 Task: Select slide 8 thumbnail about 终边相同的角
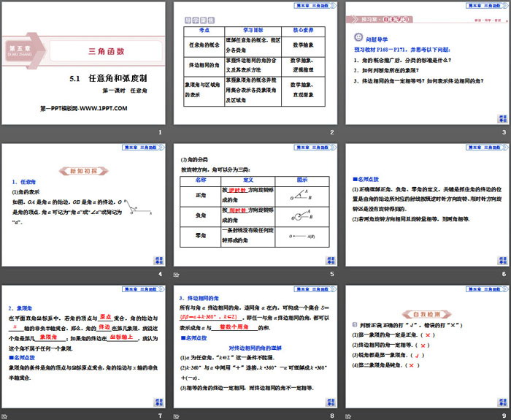tap(255, 347)
